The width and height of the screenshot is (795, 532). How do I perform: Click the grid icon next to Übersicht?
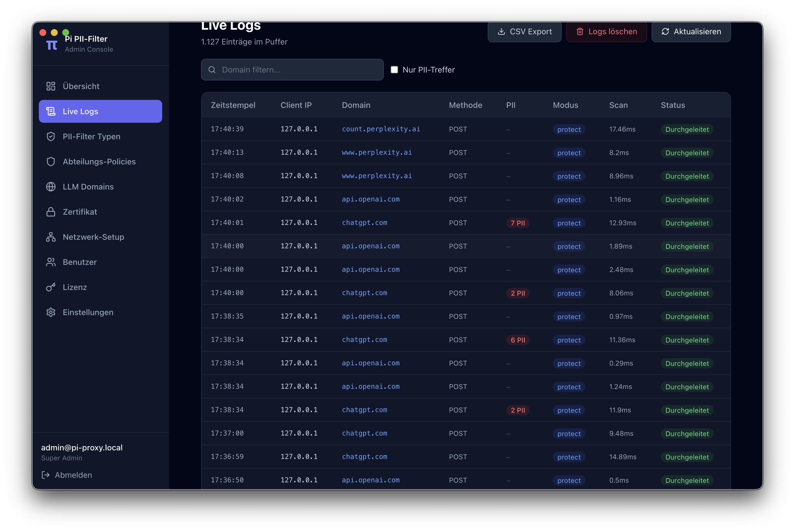click(x=51, y=86)
